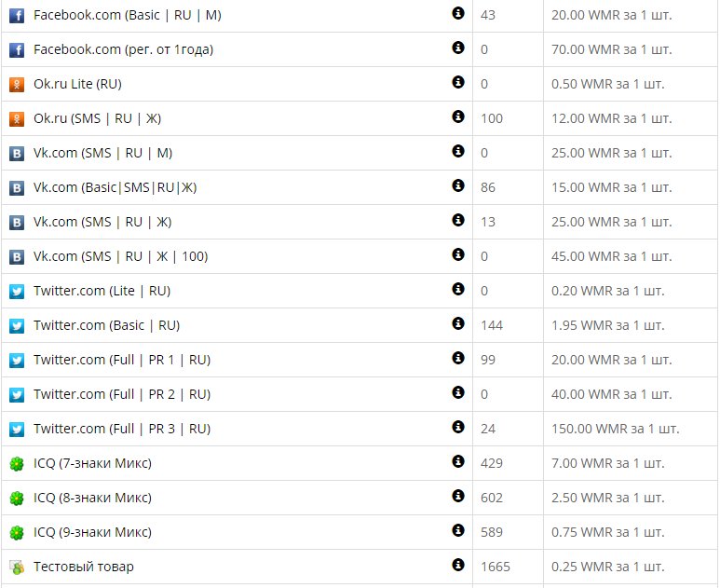Click Twitter bird icon beside Twitter.com (Basic | RU)
Viewport: 720px width, 588px height.
pos(17,326)
